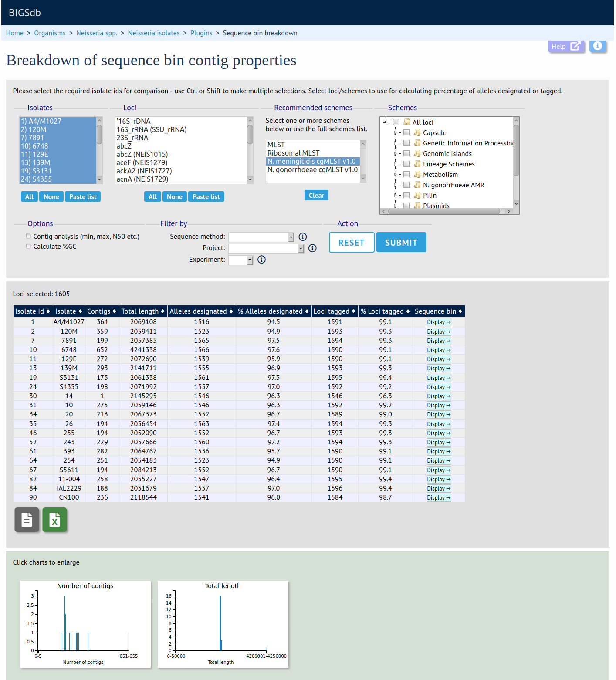616x680 pixels.
Task: Enable Contig analysis option
Action: tap(28, 237)
